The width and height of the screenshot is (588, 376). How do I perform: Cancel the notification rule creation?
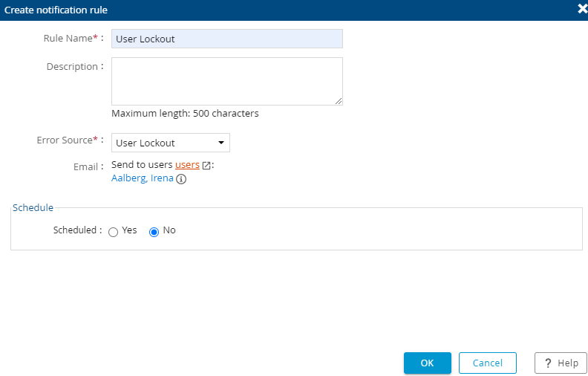click(x=487, y=363)
